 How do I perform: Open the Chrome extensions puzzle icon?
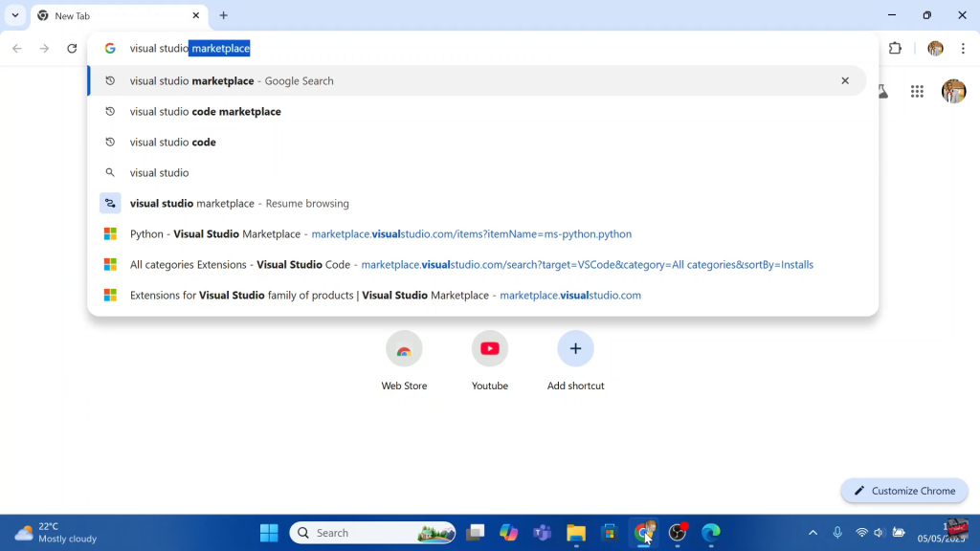[895, 48]
